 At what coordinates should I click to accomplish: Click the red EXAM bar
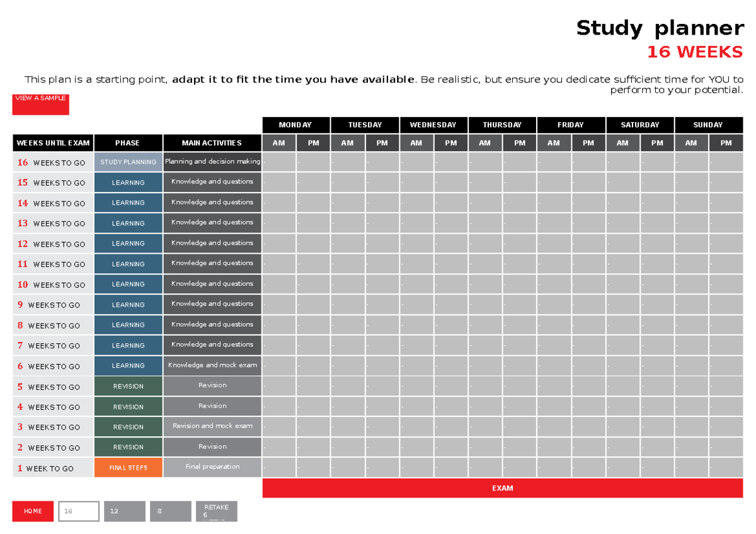[503, 488]
